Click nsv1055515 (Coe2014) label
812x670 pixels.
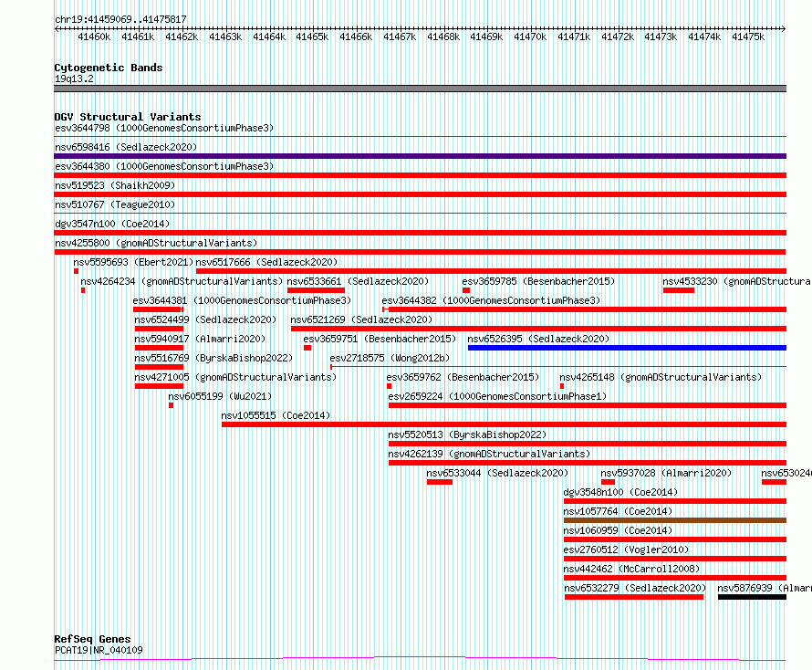pos(276,415)
